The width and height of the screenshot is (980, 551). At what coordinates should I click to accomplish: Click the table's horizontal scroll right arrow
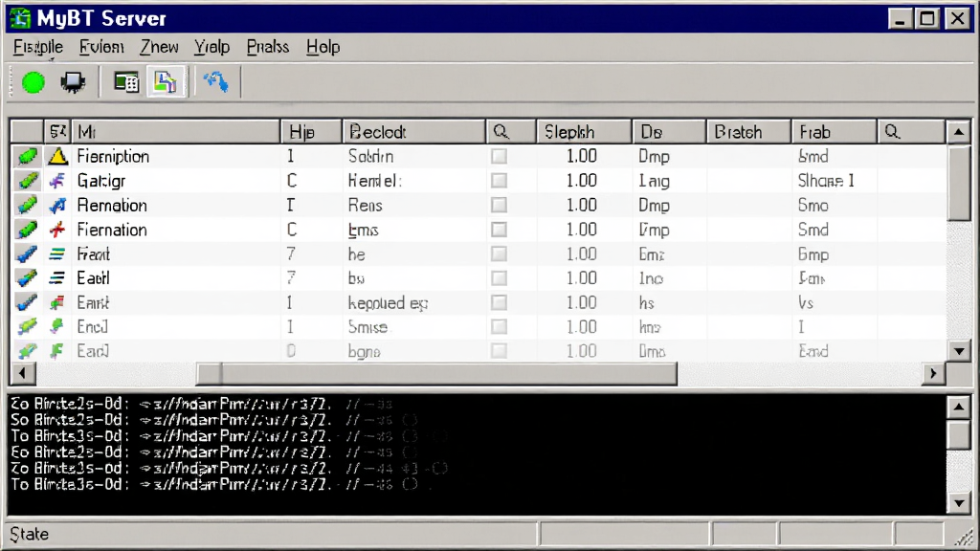[933, 374]
